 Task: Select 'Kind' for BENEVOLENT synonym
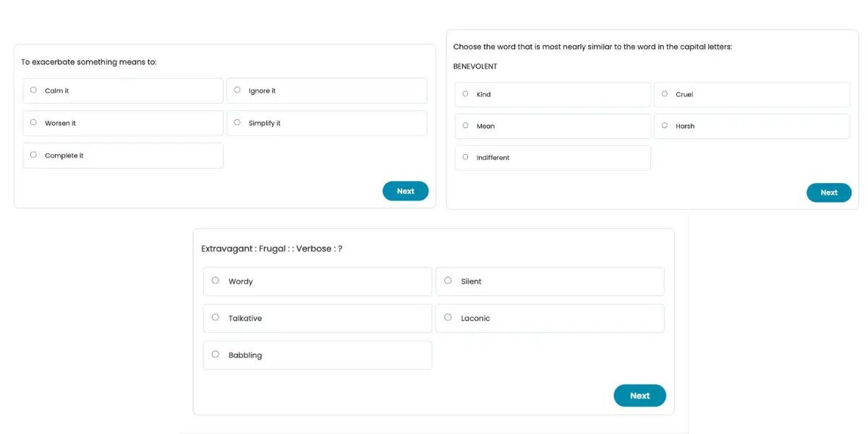tap(465, 94)
